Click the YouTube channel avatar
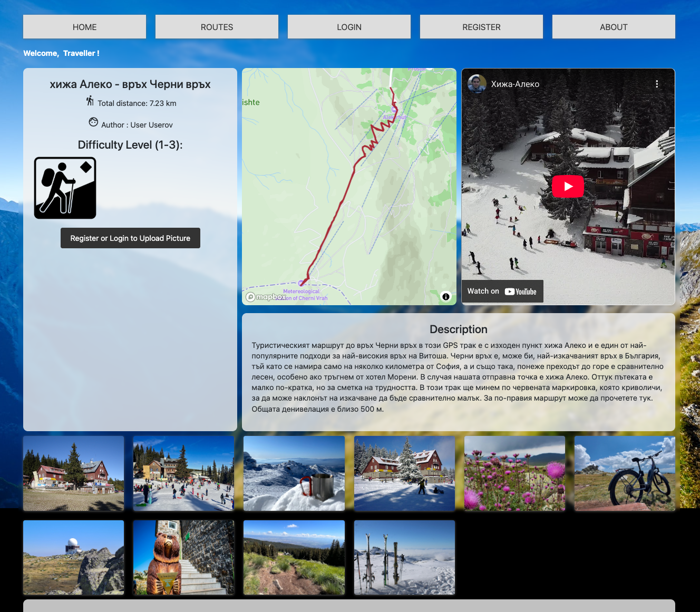 [x=477, y=84]
